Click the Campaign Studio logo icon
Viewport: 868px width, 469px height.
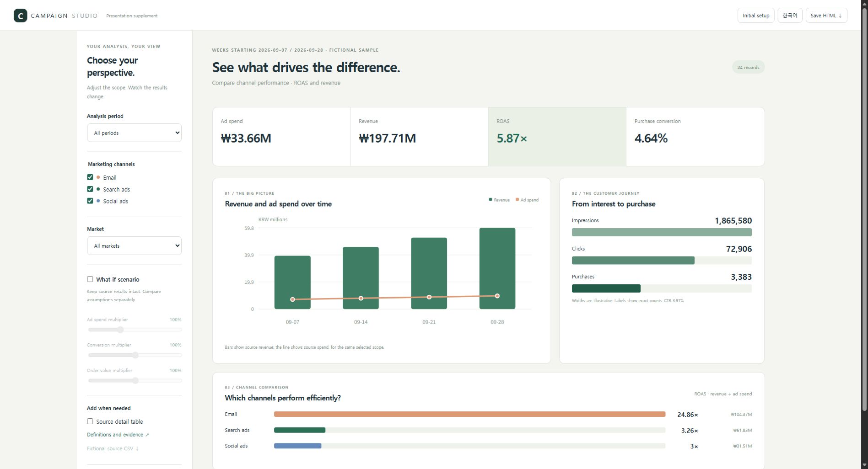tap(20, 16)
